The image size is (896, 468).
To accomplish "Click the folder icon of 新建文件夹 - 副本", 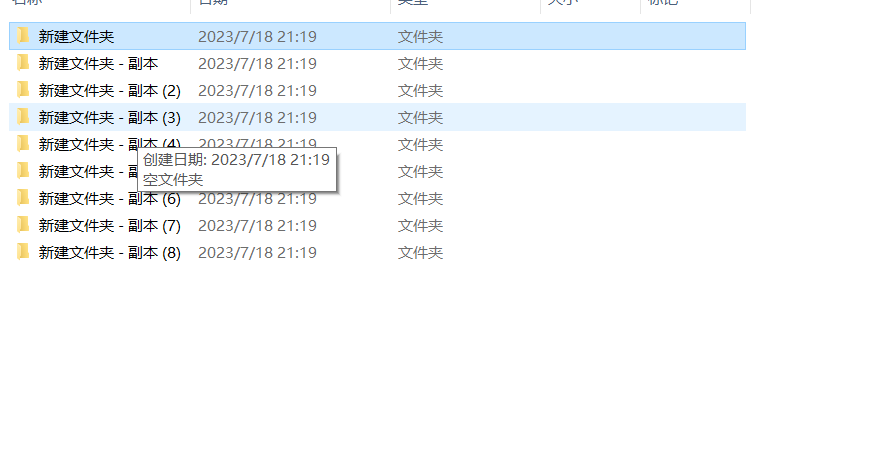I will 23,63.
